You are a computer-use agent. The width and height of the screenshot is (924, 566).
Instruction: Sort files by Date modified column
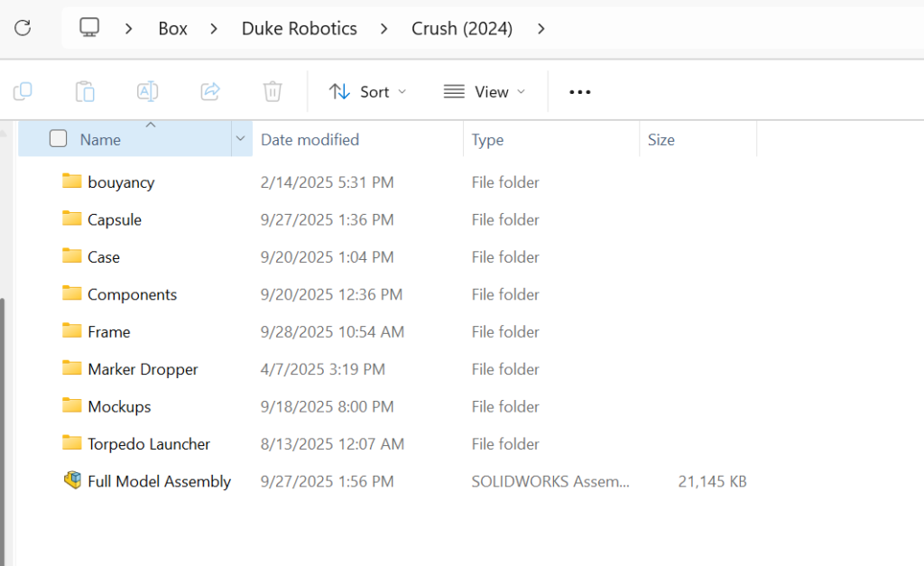click(310, 139)
